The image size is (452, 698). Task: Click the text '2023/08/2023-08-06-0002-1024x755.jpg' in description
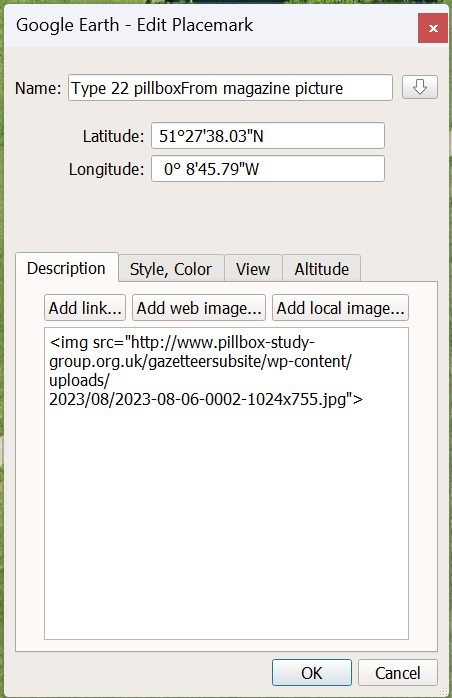point(198,399)
